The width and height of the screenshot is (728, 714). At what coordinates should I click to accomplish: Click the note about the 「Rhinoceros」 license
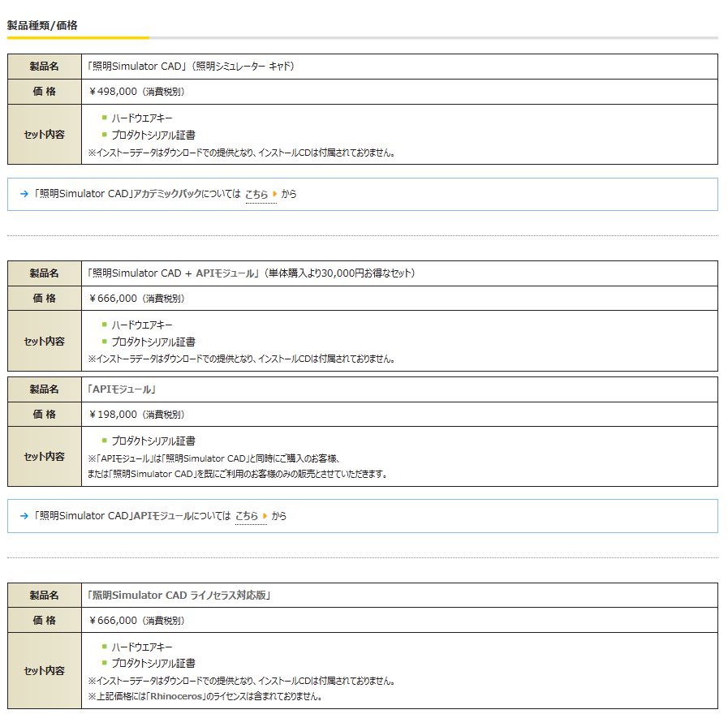click(205, 696)
